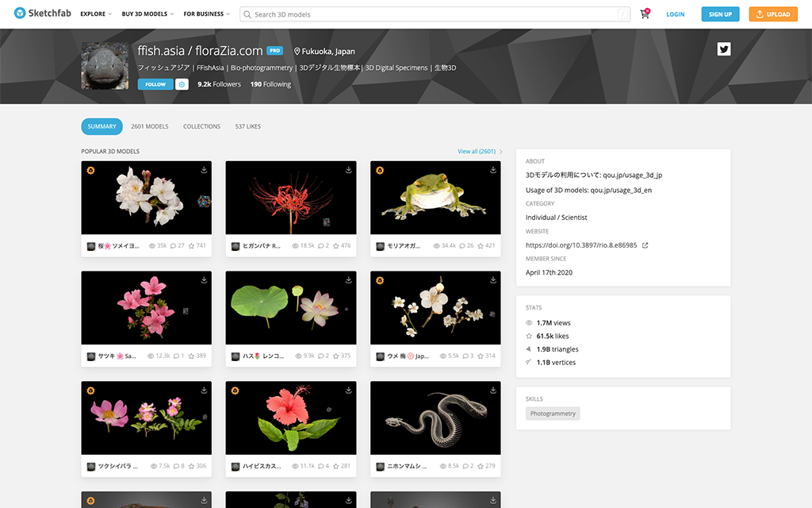
Task: Click View all (2601) link
Action: point(479,151)
